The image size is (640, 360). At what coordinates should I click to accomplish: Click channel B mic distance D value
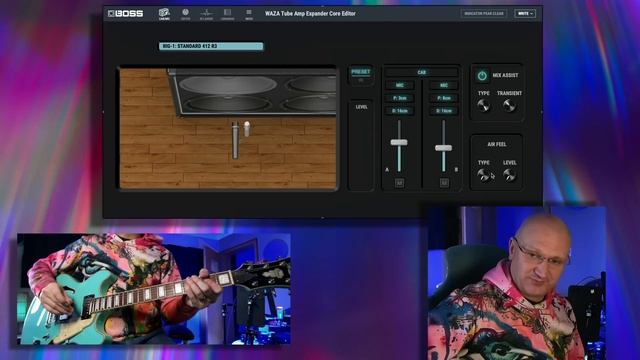(443, 111)
